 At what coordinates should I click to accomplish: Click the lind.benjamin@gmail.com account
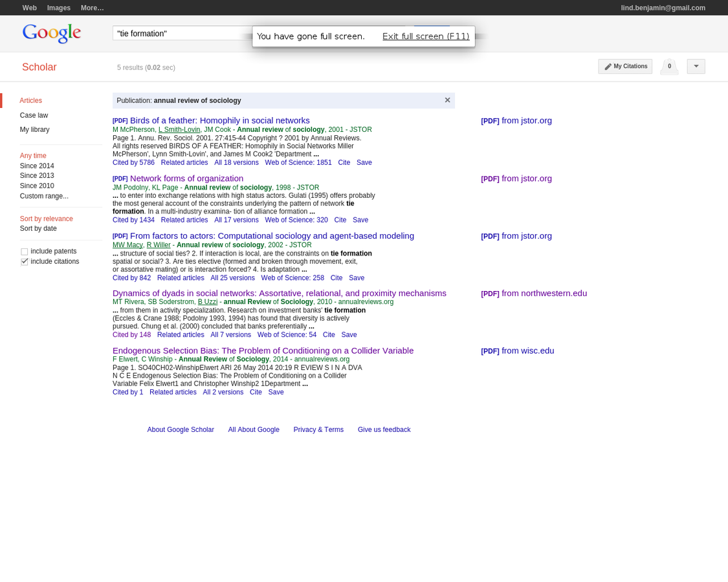pos(663,8)
